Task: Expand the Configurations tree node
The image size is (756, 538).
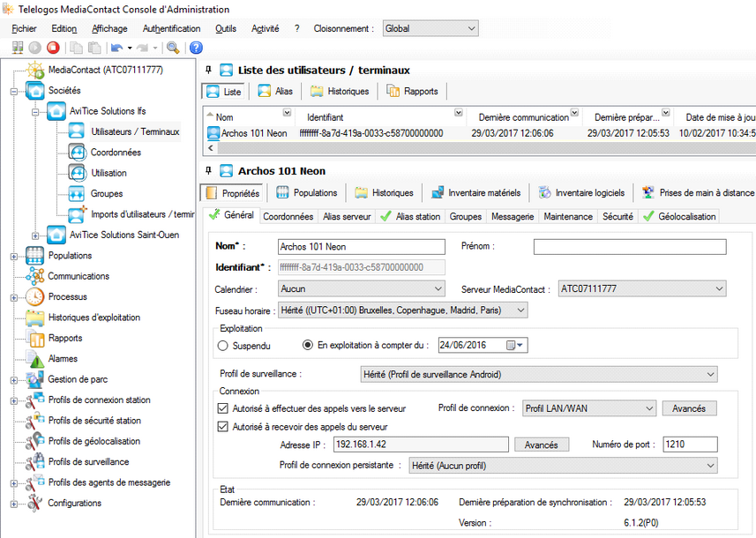Action: [x=14, y=504]
